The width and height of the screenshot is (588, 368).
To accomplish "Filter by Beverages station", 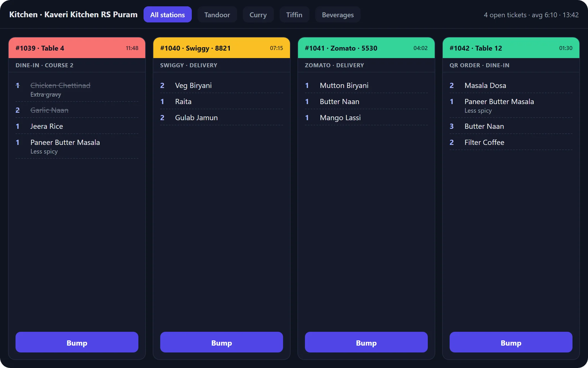I will tap(338, 15).
